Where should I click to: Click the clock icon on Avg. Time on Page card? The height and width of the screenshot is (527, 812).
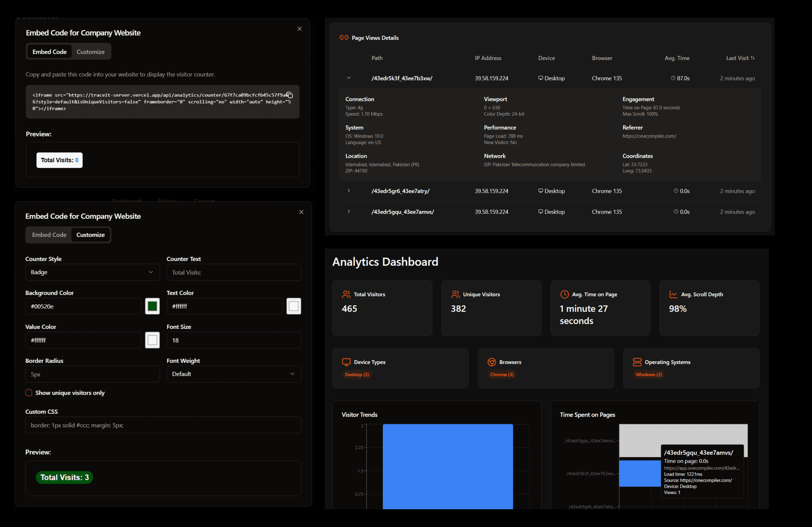pos(565,294)
